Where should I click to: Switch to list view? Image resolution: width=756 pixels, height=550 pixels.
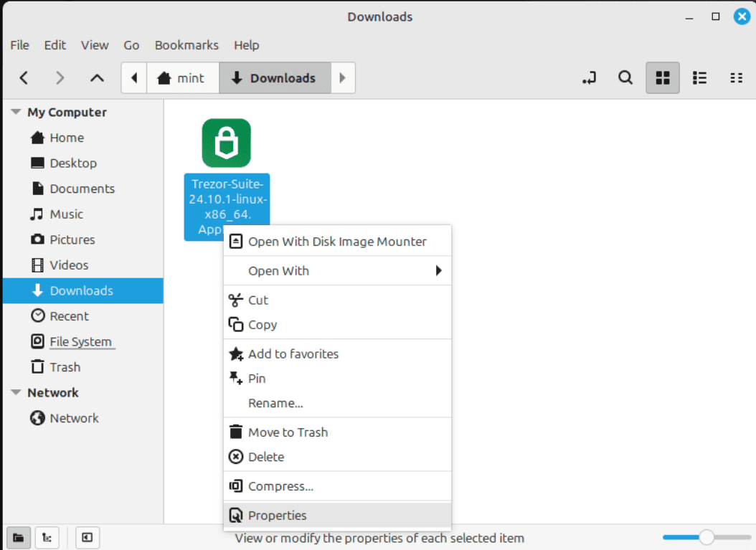pyautogui.click(x=699, y=77)
